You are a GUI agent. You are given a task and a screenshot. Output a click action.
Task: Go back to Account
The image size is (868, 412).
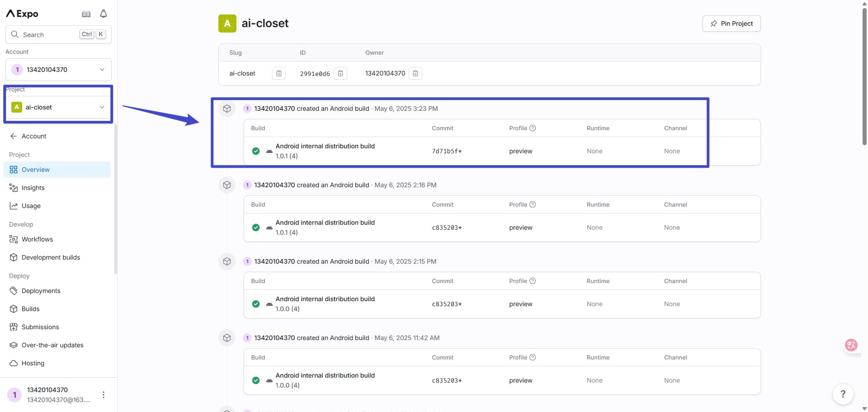pyautogui.click(x=34, y=136)
